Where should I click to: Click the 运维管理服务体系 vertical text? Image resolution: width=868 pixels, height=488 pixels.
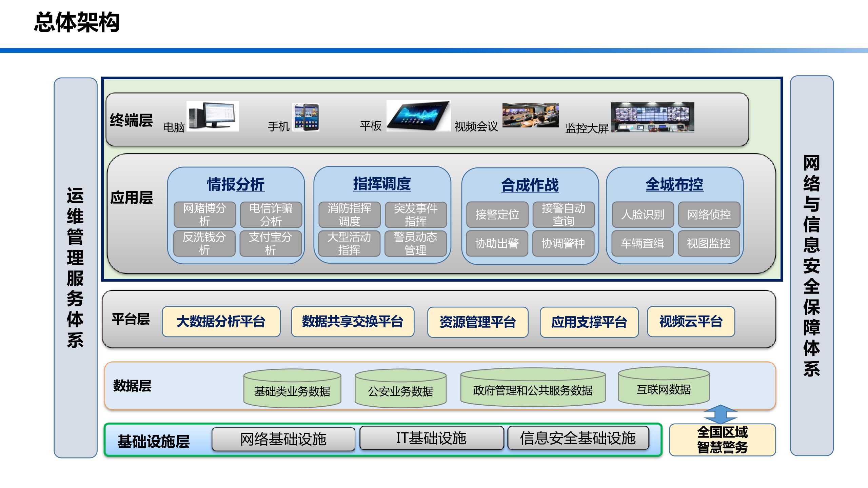pos(75,268)
